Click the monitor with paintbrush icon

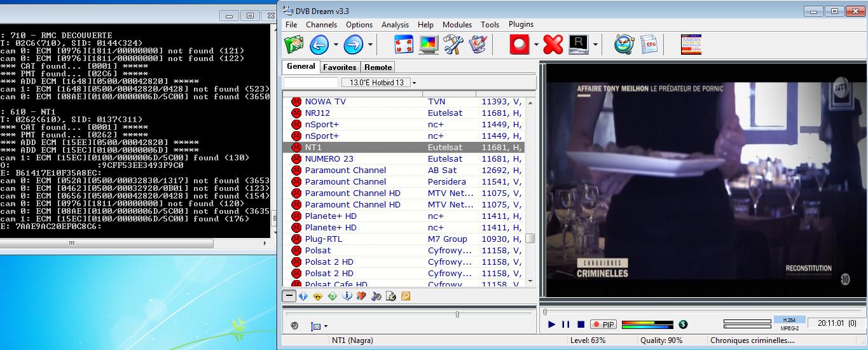477,45
